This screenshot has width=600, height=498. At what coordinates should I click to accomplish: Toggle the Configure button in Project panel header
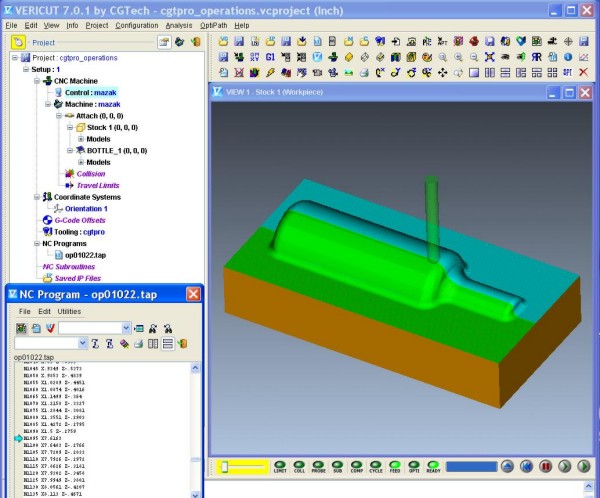[x=164, y=42]
